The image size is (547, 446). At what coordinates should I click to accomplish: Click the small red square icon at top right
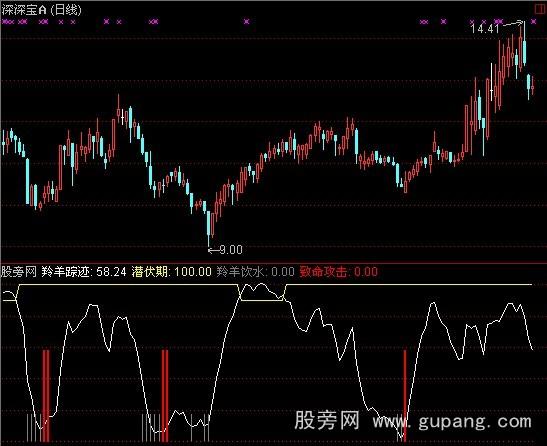pyautogui.click(x=540, y=9)
